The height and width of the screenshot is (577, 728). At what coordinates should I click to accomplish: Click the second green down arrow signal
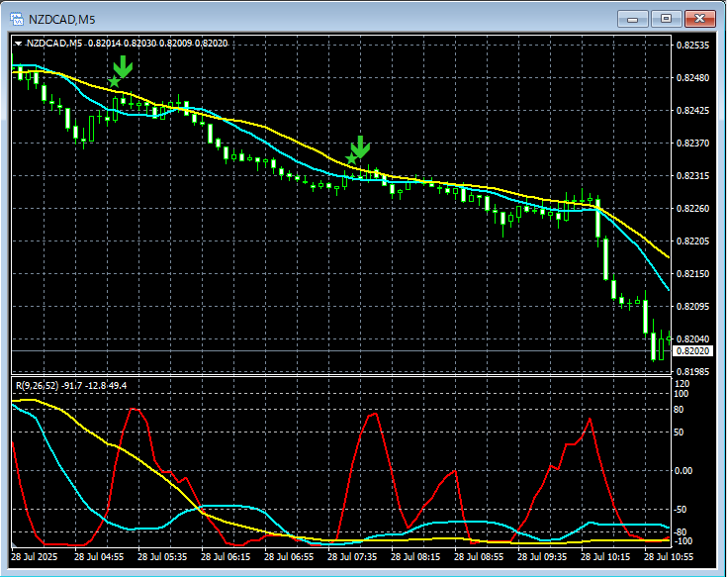click(x=360, y=147)
